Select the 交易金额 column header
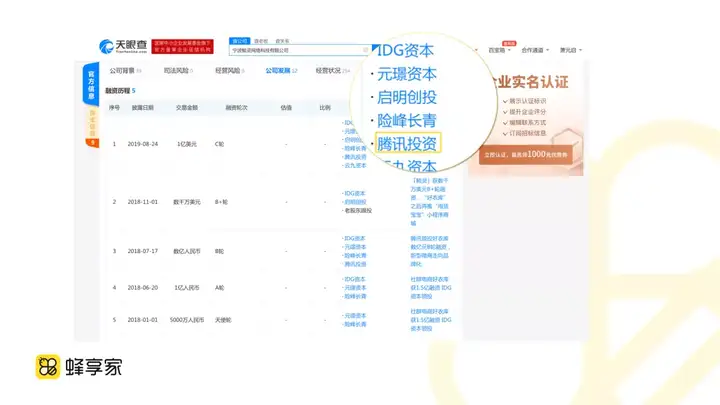 187,108
